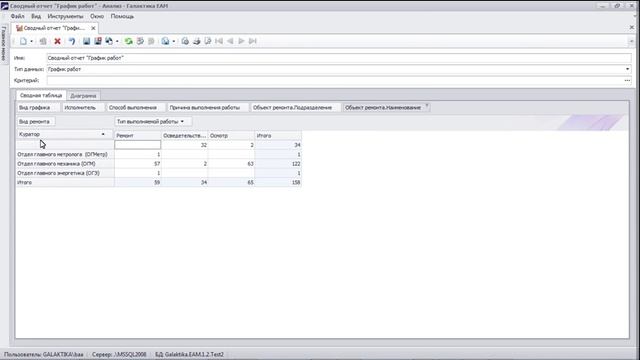The height and width of the screenshot is (360, 640).
Task: Open the Помощь menu
Action: (122, 16)
